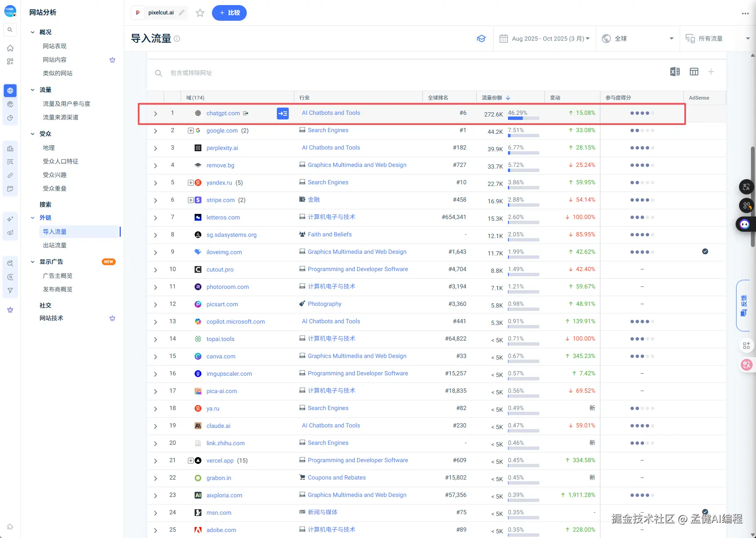The width and height of the screenshot is (756, 538).
Task: Expand the vercel.app (15) domain group
Action: (190, 460)
